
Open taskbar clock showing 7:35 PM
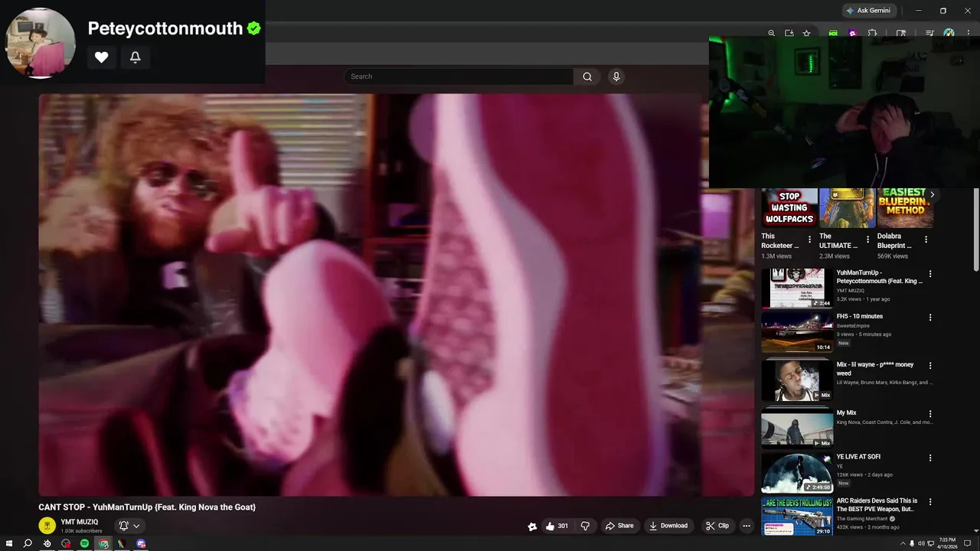coord(947,543)
